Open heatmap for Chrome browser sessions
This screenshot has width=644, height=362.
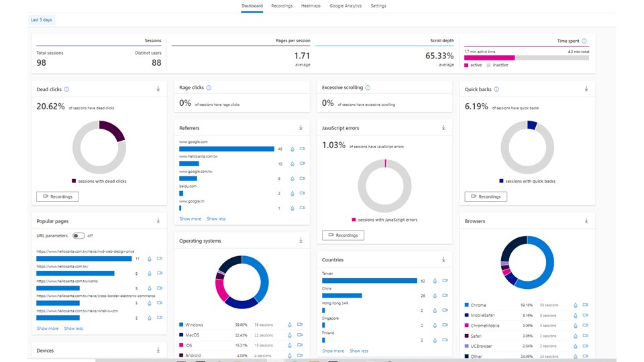click(x=576, y=306)
